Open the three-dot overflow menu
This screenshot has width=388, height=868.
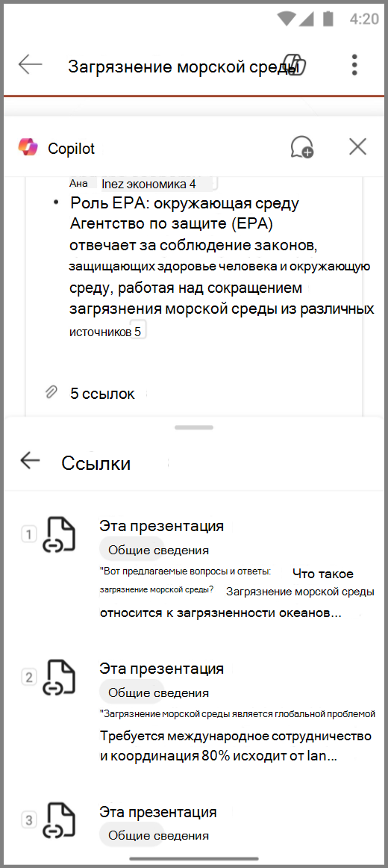(x=354, y=65)
